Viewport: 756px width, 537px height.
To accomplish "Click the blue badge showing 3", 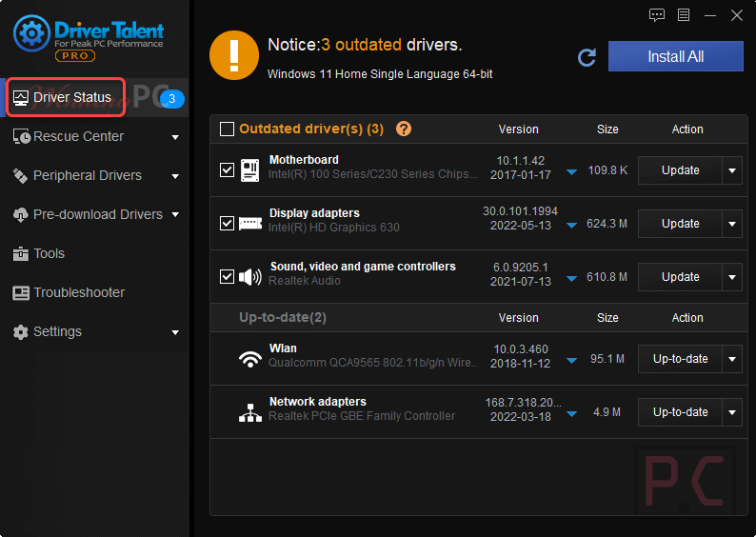I will point(171,99).
